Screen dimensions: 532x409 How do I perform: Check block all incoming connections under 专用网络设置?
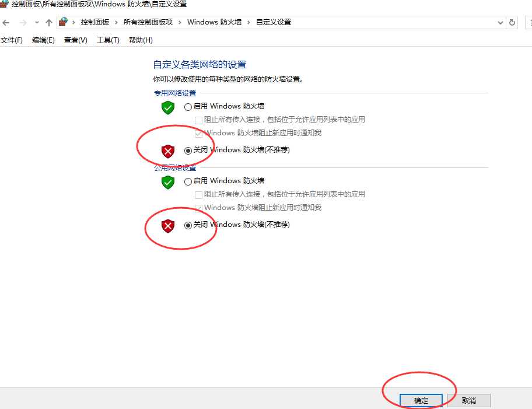(199, 121)
